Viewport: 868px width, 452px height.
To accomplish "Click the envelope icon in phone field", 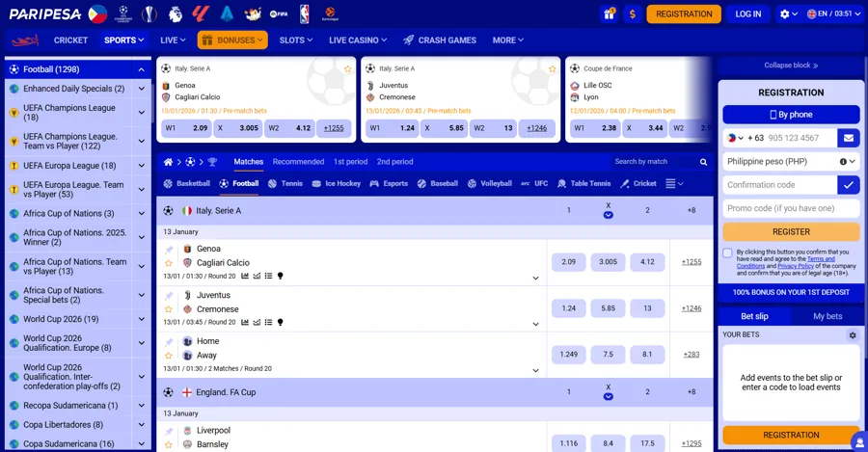I will [848, 138].
